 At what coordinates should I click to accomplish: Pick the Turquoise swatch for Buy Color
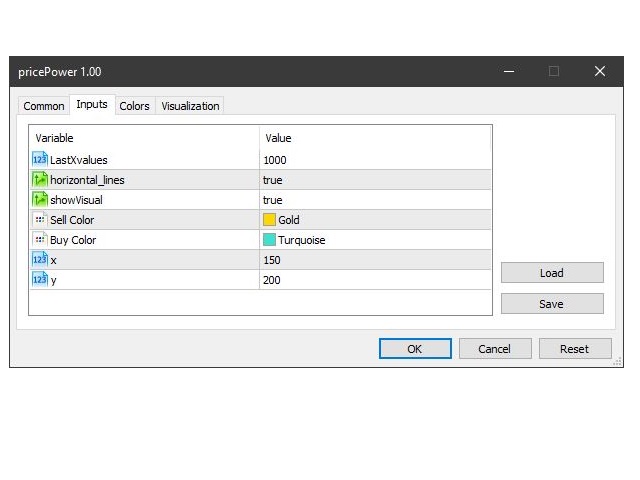(269, 240)
